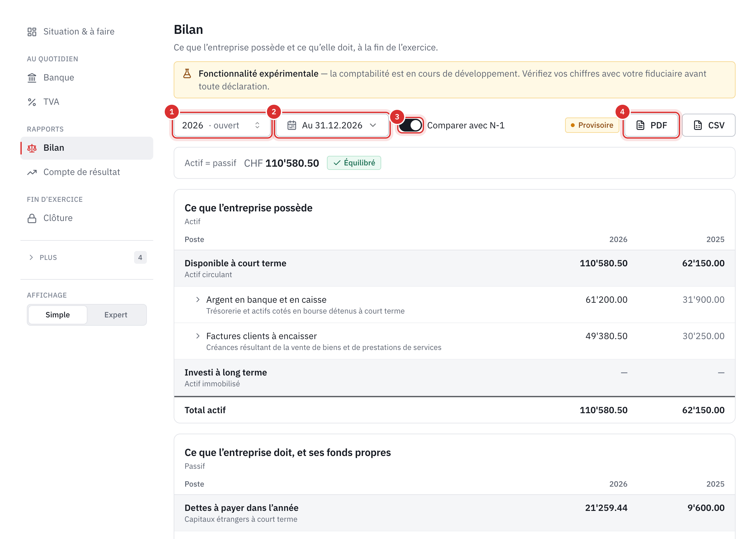Click the CHF 110'580.50 total amount
Image resolution: width=756 pixels, height=539 pixels.
pos(282,163)
